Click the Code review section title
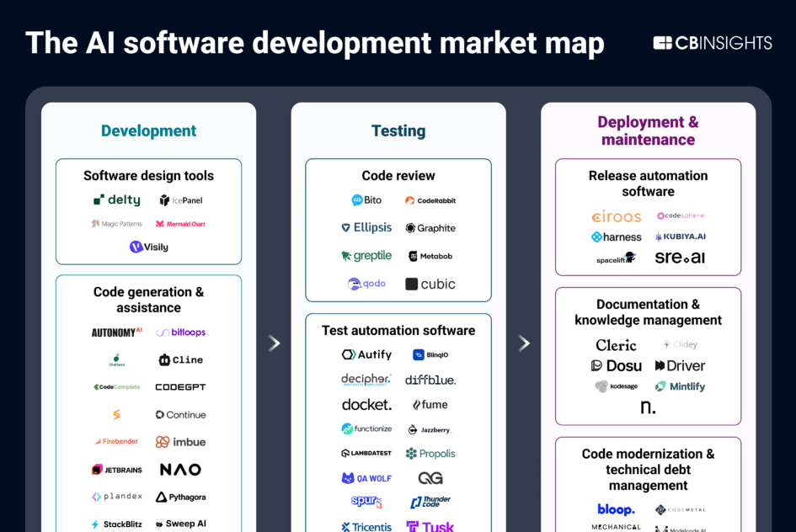 pyautogui.click(x=398, y=176)
